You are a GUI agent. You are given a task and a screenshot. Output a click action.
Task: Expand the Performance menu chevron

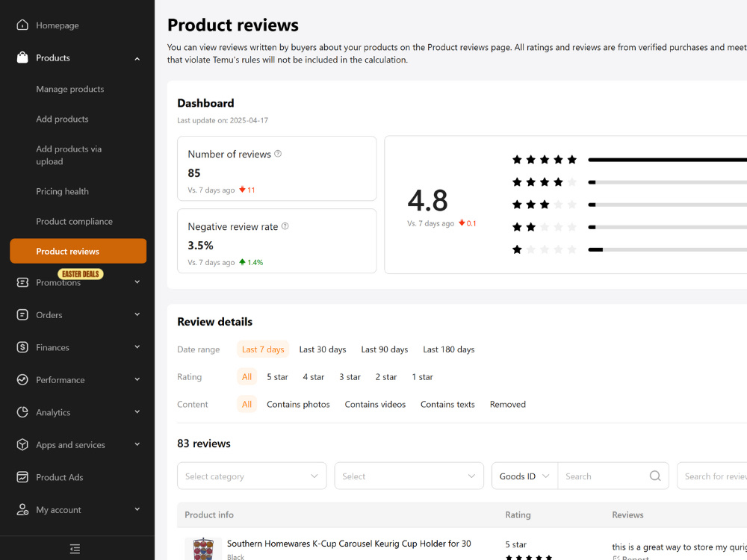tap(137, 379)
